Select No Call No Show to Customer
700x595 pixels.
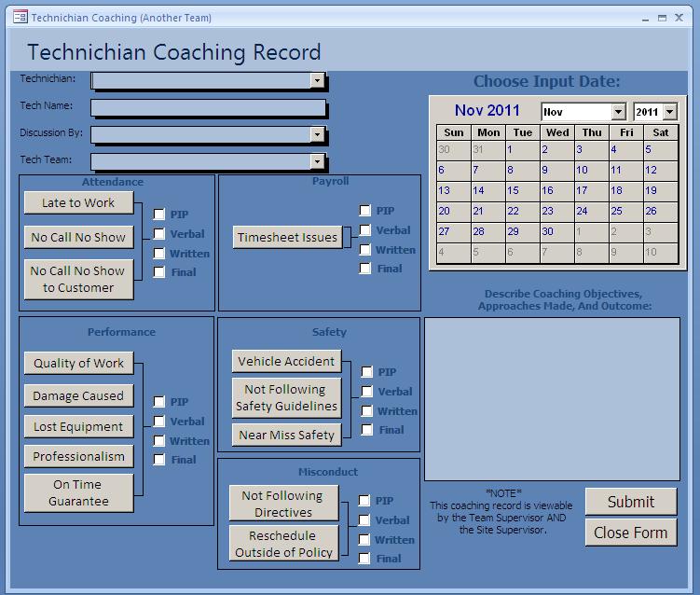point(78,279)
